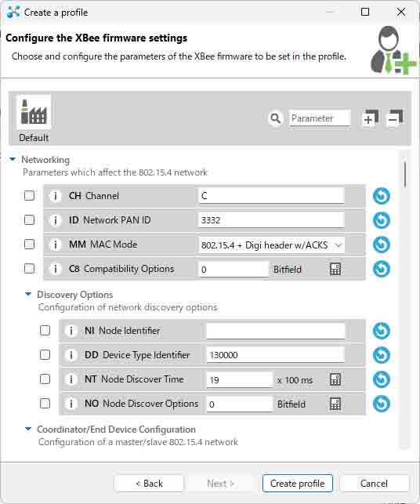Restore default value for CH Channel

382,196
